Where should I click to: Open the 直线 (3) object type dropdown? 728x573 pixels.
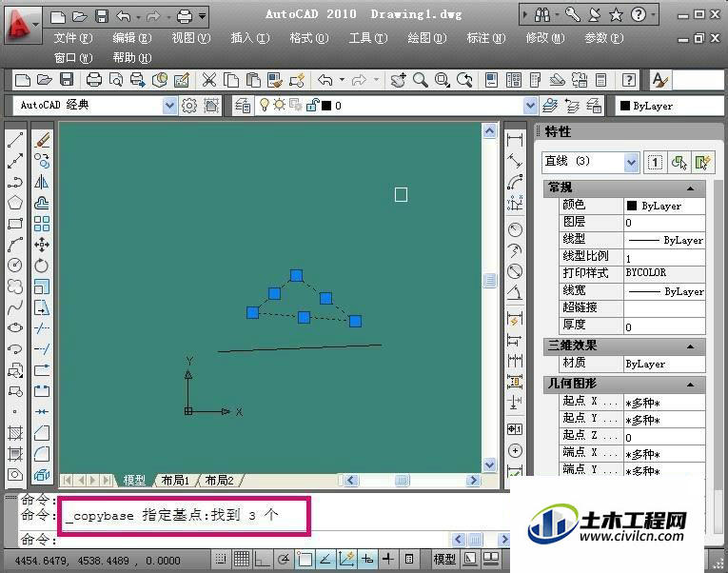coord(631,163)
